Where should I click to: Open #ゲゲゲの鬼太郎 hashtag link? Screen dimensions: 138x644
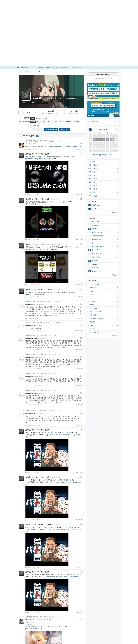coord(94,284)
